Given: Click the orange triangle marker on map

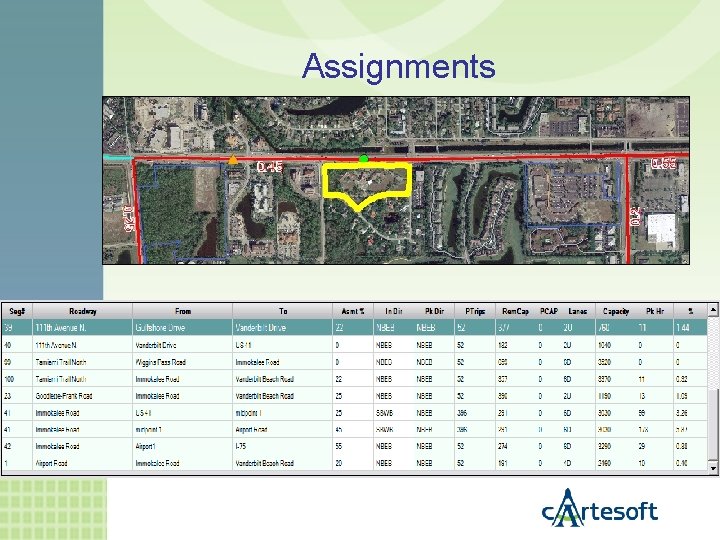Looking at the screenshot, I should pyautogui.click(x=233, y=159).
